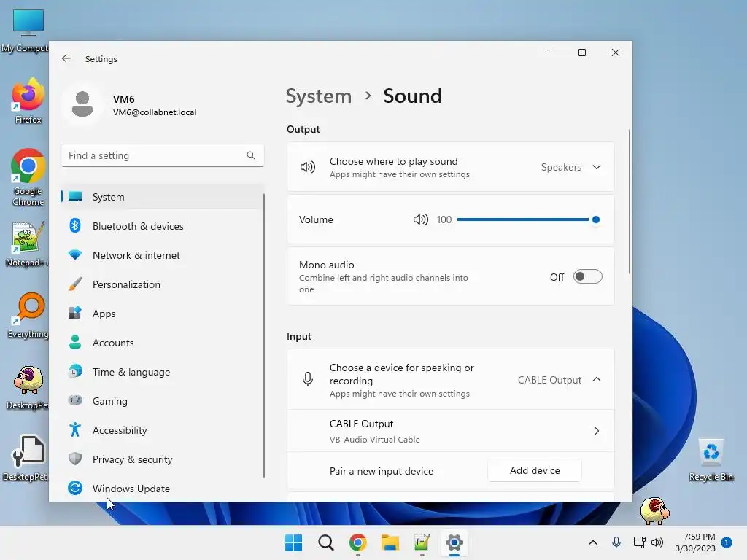Open the Windows Start button
This screenshot has width=747, height=560.
pos(293,542)
